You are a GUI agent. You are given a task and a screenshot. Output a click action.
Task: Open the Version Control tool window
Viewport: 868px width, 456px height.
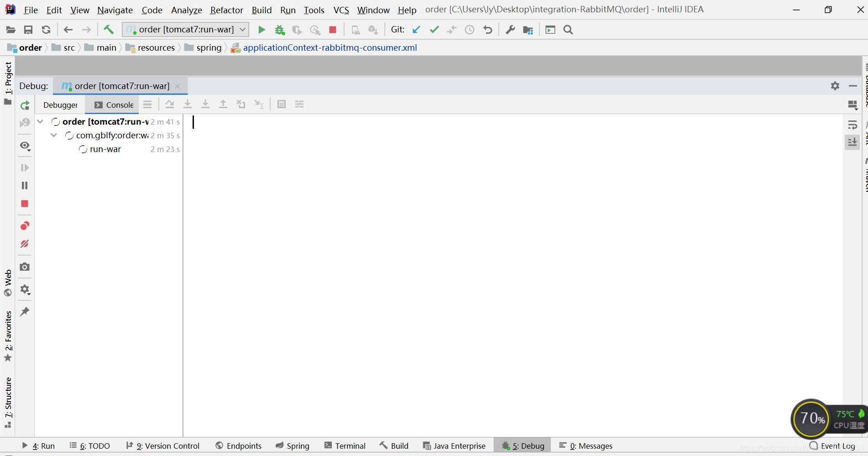(163, 446)
